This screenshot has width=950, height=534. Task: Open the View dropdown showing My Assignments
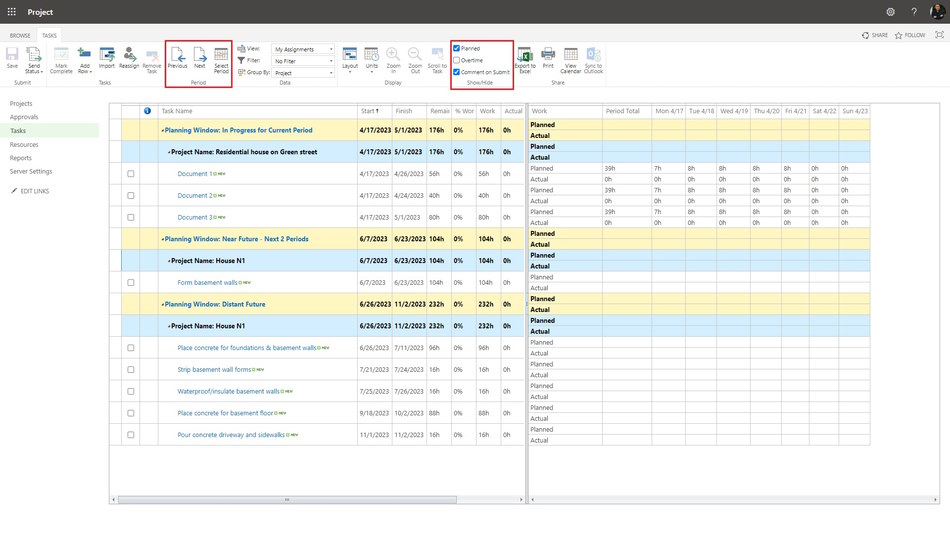coord(303,49)
